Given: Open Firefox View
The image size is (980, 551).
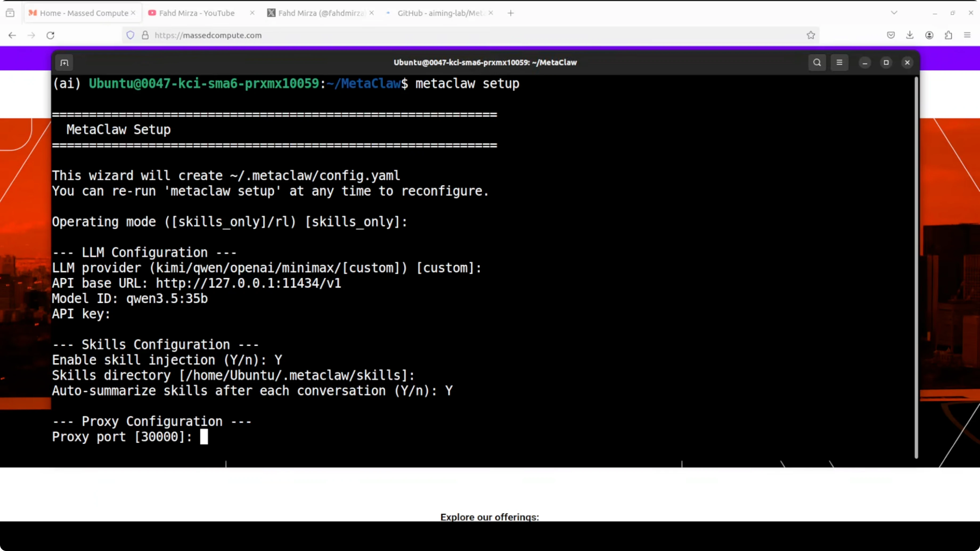Looking at the screenshot, I should pyautogui.click(x=10, y=13).
